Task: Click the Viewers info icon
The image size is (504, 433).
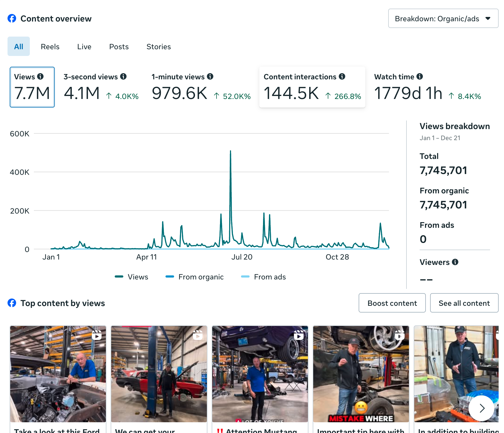Action: 455,262
